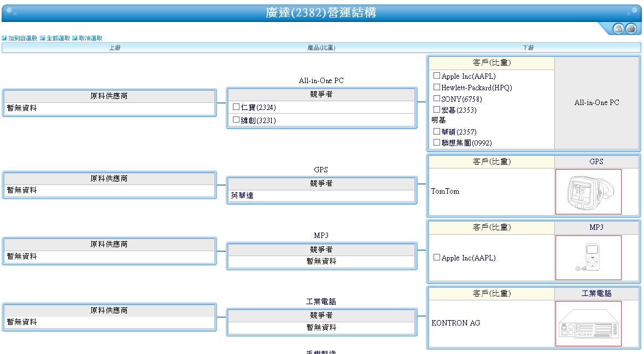Open the MP3 player product image
644x354 pixels.
[x=588, y=258]
